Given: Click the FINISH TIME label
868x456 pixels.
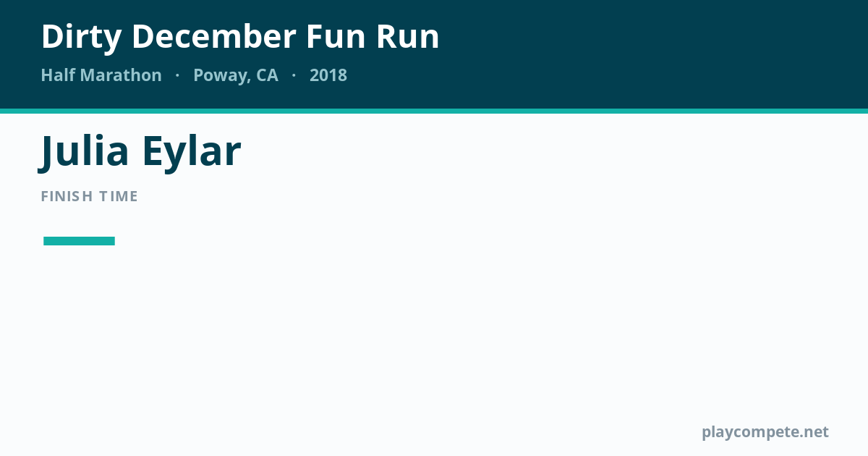Looking at the screenshot, I should click(x=90, y=196).
